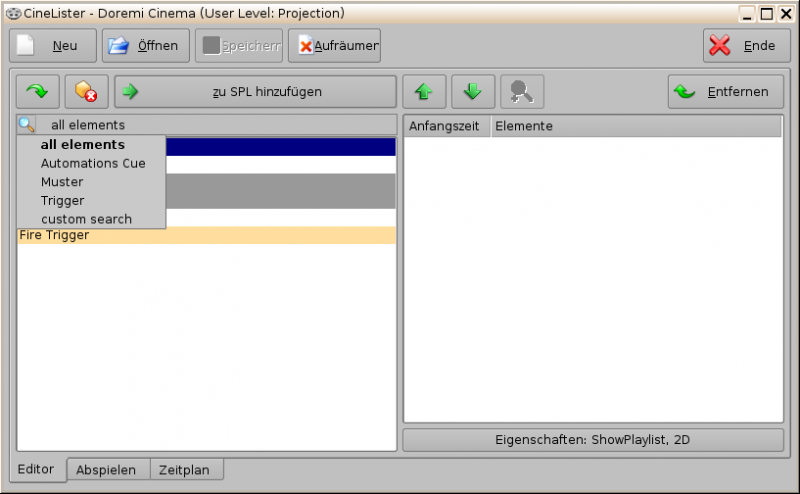Click the package delete icon with red X
The image size is (800, 494).
87,92
